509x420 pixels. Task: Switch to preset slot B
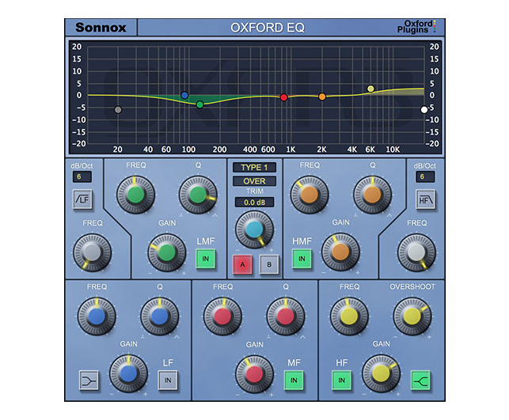[x=268, y=264]
